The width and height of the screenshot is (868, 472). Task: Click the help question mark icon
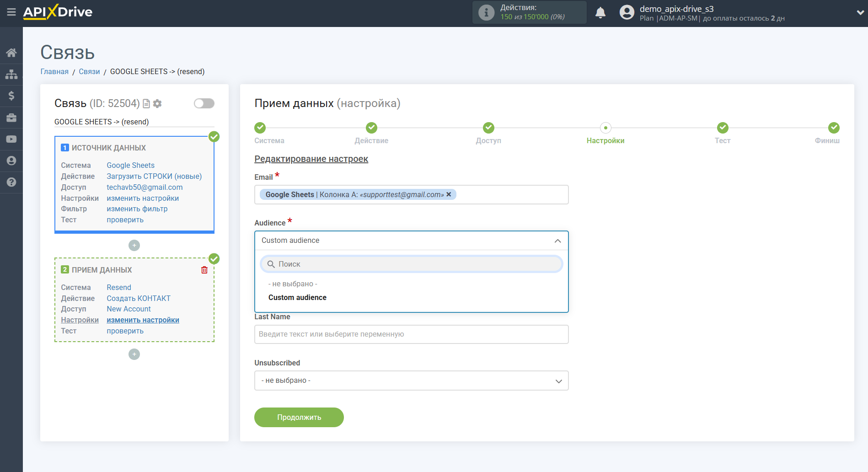click(11, 182)
